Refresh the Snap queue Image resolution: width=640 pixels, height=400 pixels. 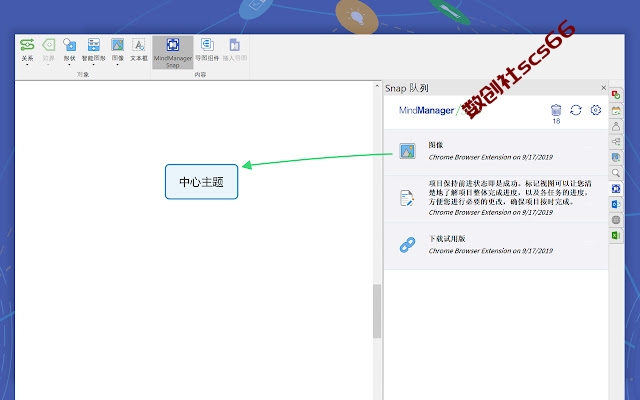576,110
